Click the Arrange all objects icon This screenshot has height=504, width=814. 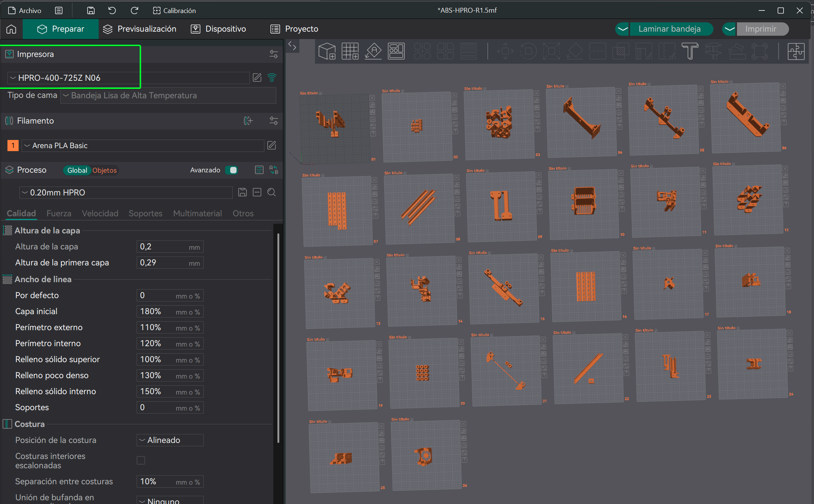tap(396, 51)
